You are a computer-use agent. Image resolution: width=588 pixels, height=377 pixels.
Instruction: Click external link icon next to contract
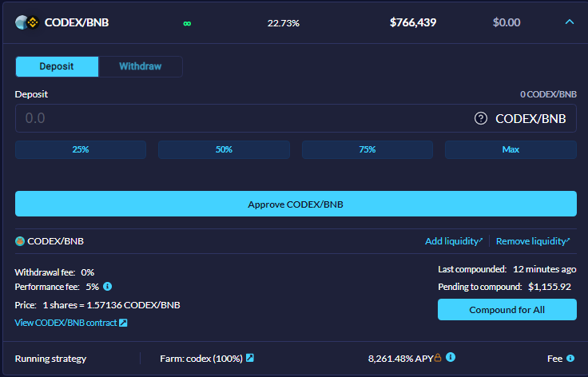(x=123, y=323)
